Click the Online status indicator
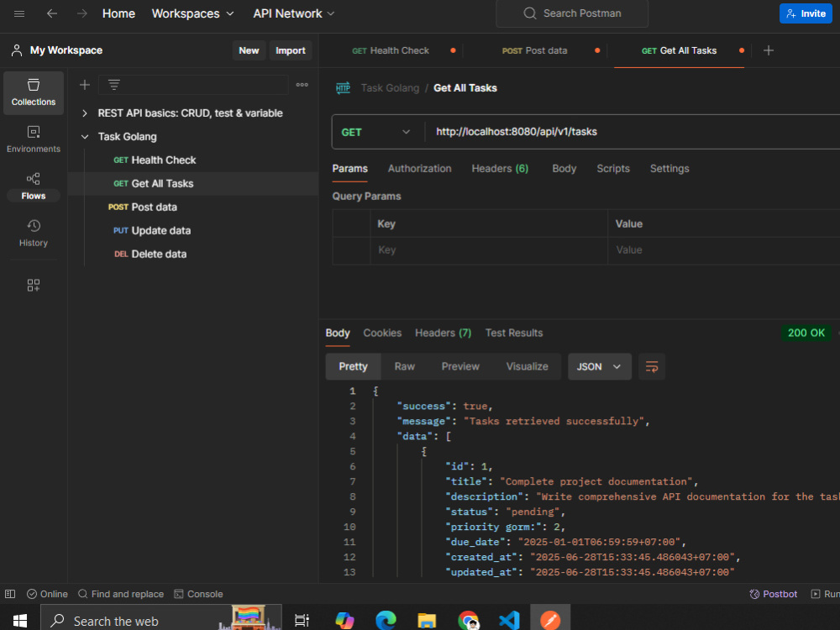This screenshot has width=840, height=630. [47, 594]
